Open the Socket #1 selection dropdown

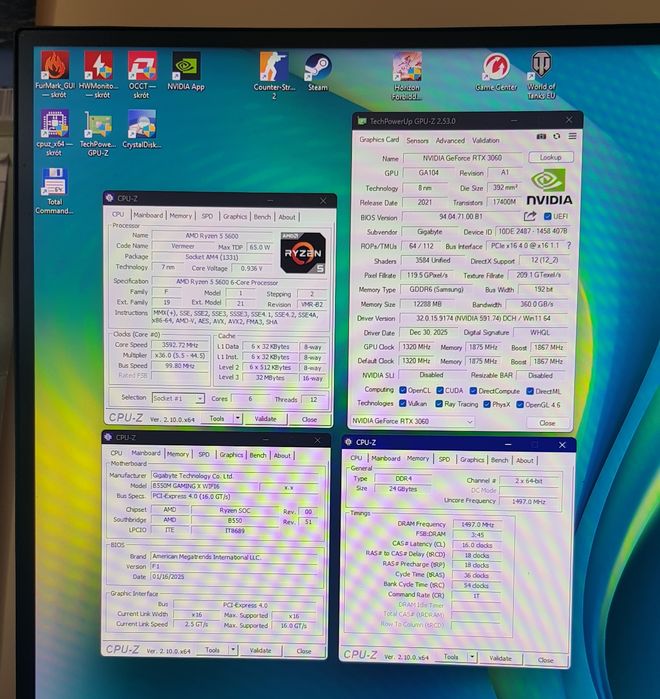pyautogui.click(x=178, y=398)
